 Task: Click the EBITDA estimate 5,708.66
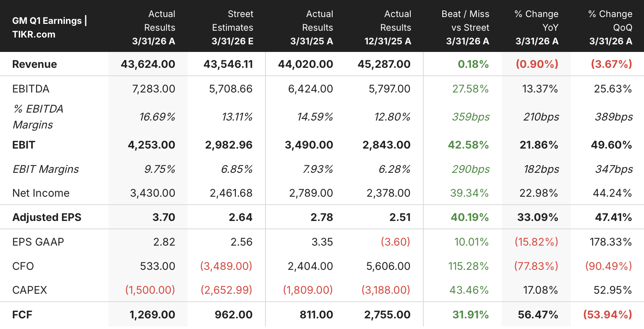[231, 89]
